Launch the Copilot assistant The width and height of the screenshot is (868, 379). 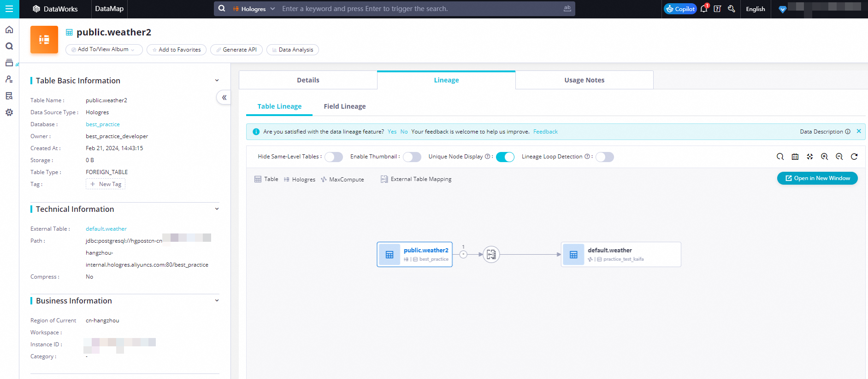[680, 9]
